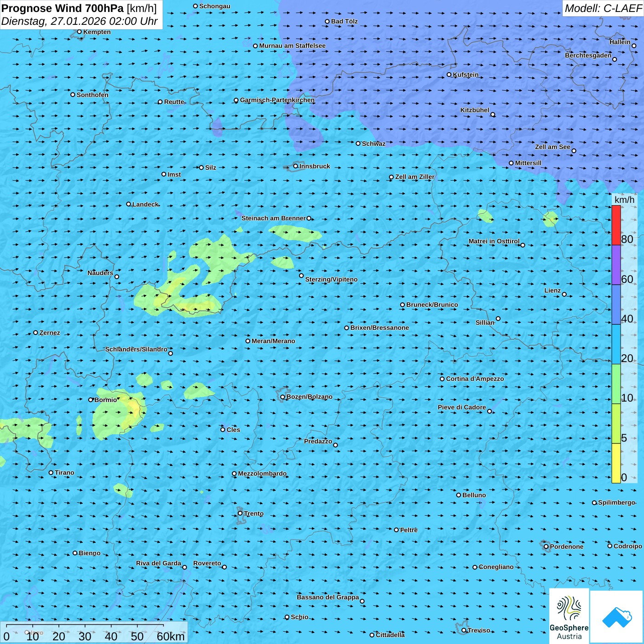This screenshot has height=644, width=644.
Task: Click the Spilimbergo town label
Action: [616, 502]
